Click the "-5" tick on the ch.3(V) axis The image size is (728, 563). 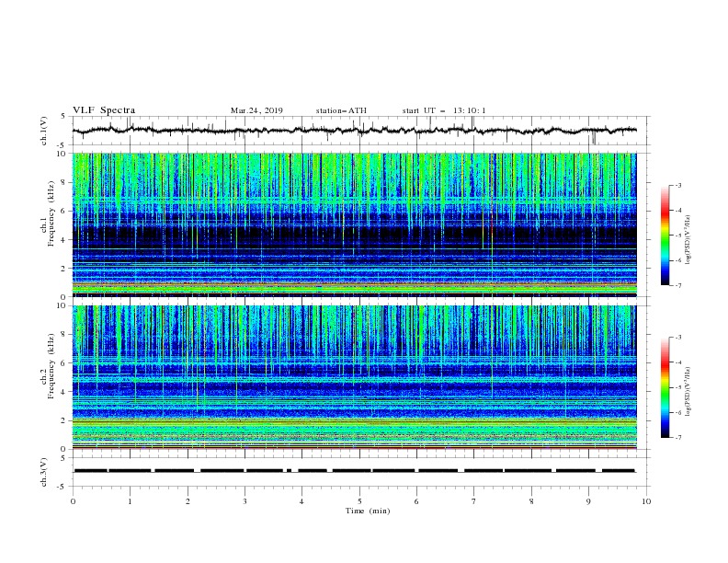63,487
